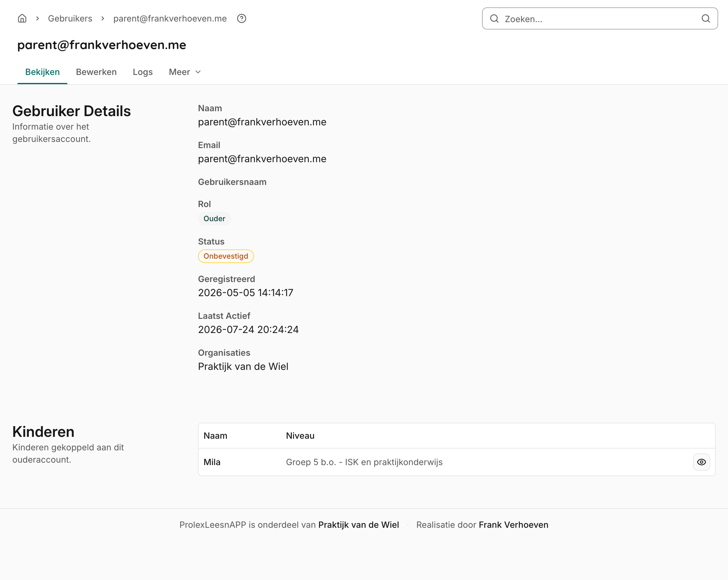Click the Naam column header in Kinderen table
This screenshot has width=728, height=580.
click(215, 436)
